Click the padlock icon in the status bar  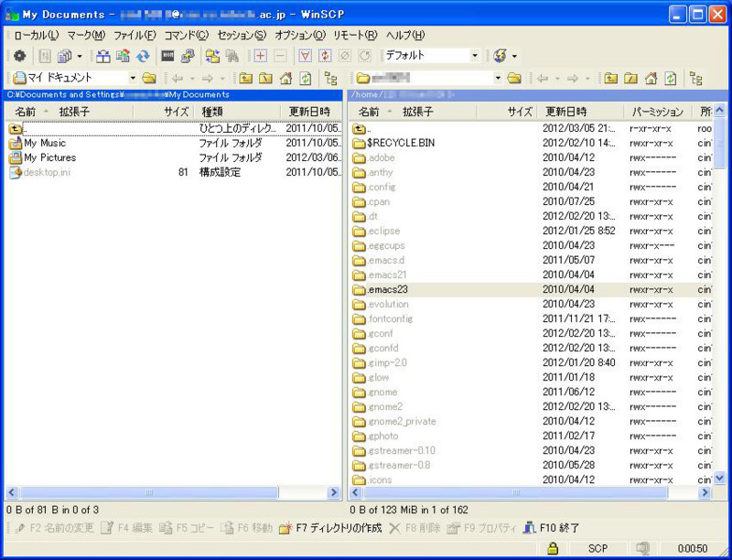553,548
